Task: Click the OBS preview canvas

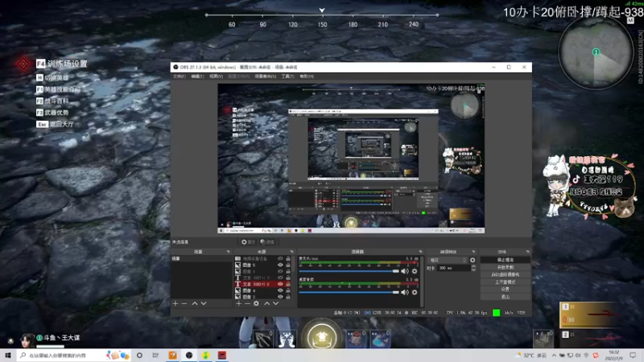Action: tap(351, 158)
